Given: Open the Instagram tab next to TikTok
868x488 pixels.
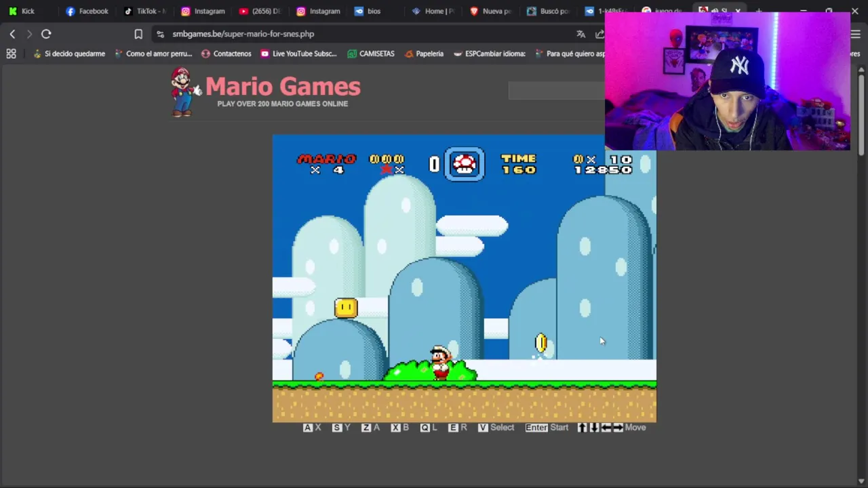Looking at the screenshot, I should tap(203, 11).
